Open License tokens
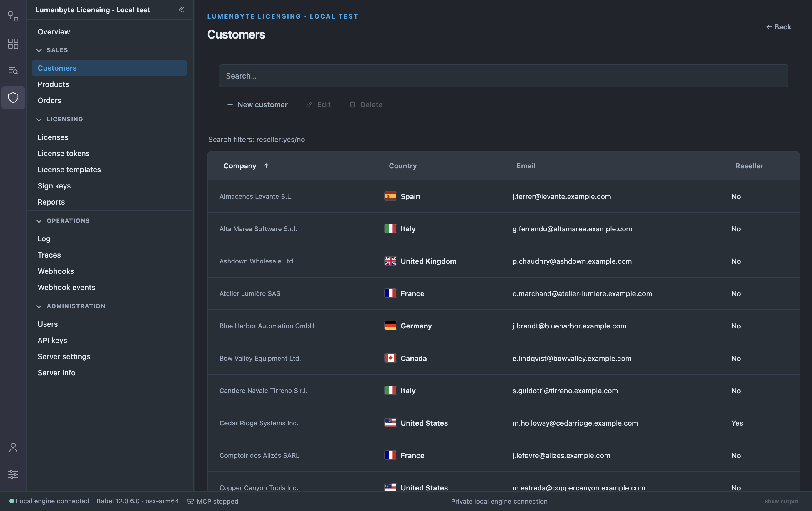Screen dimensions: 812x511 click(x=109, y=153)
